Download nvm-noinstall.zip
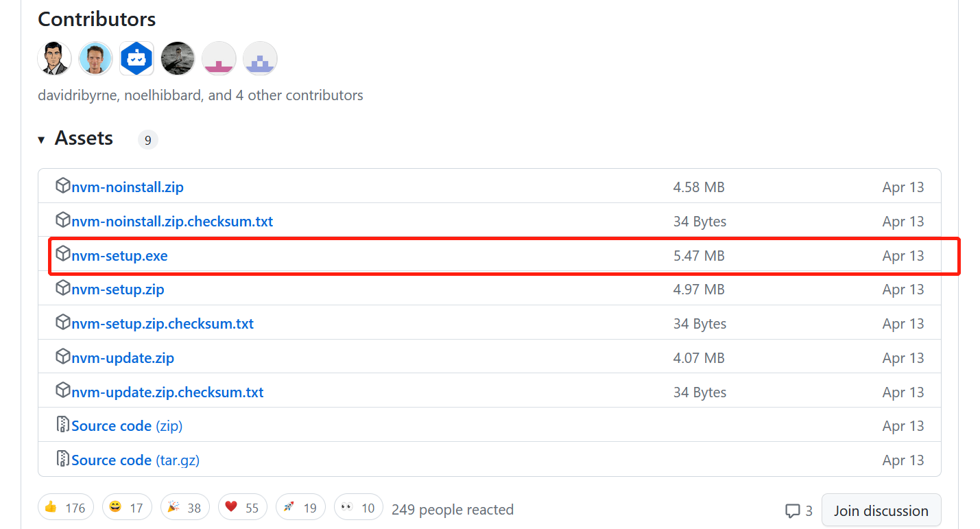 [x=128, y=187]
